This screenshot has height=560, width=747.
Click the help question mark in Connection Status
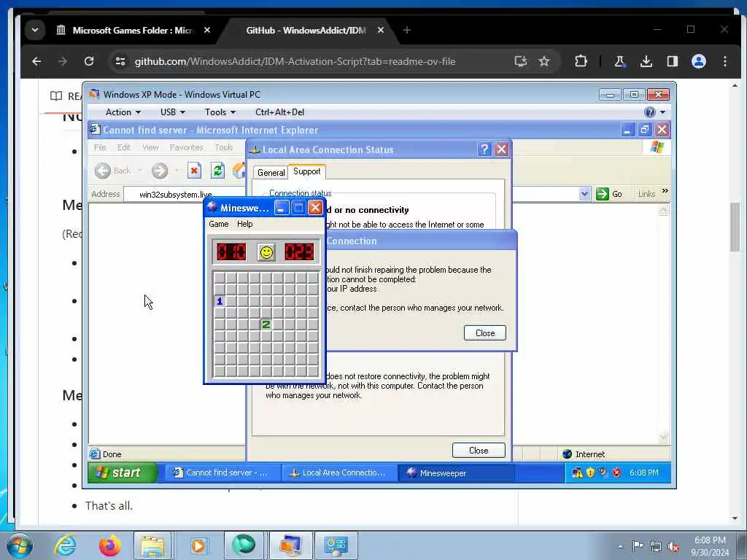(x=484, y=149)
